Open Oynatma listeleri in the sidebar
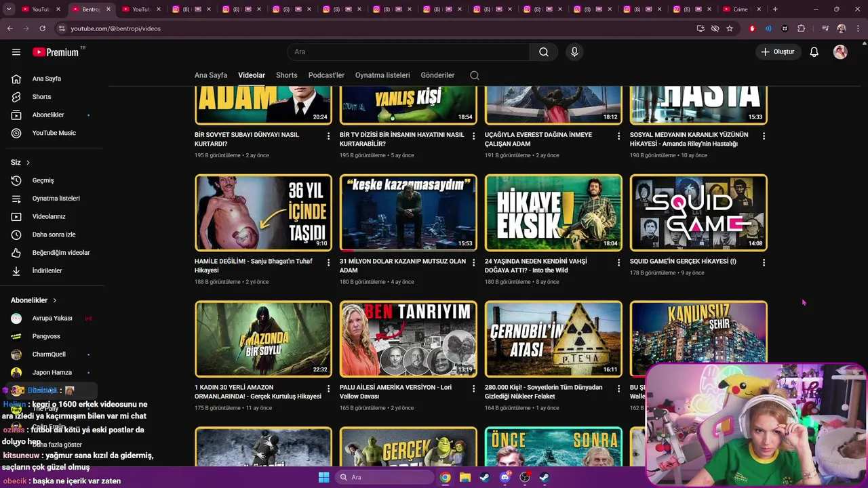868x488 pixels. tap(54, 199)
